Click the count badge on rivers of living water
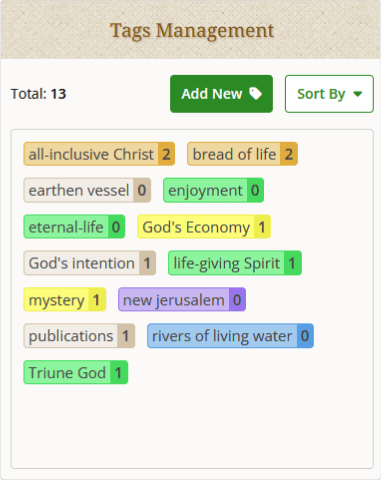The height and width of the screenshot is (480, 381). pos(305,336)
